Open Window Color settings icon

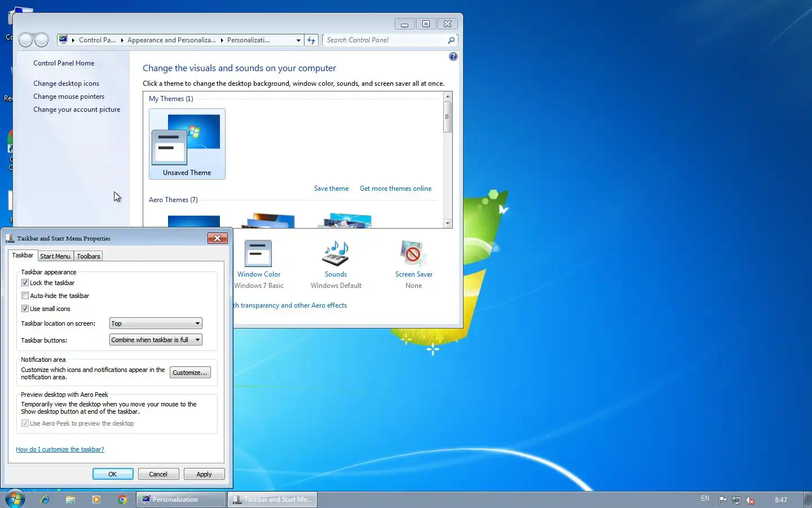(x=258, y=253)
